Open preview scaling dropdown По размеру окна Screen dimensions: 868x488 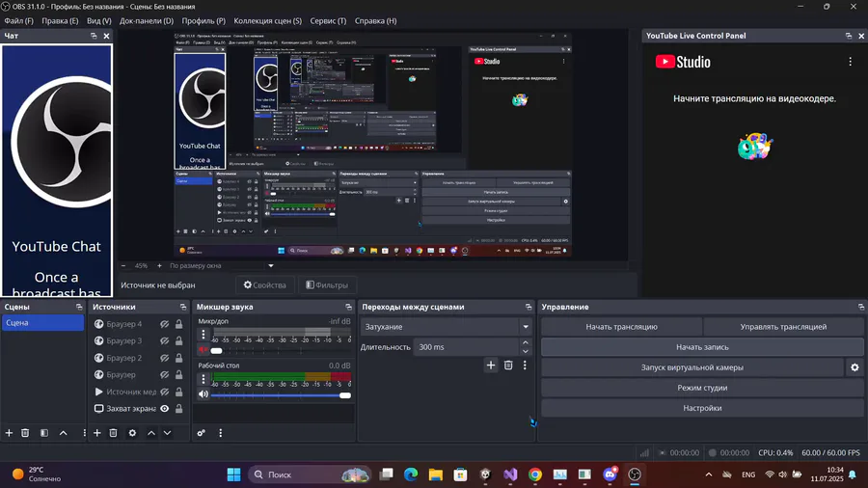222,265
